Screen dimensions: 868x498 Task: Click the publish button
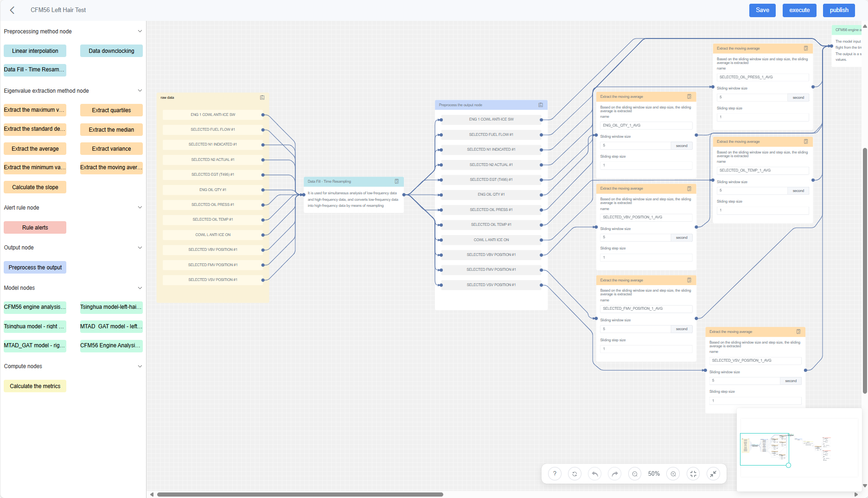[x=839, y=10]
